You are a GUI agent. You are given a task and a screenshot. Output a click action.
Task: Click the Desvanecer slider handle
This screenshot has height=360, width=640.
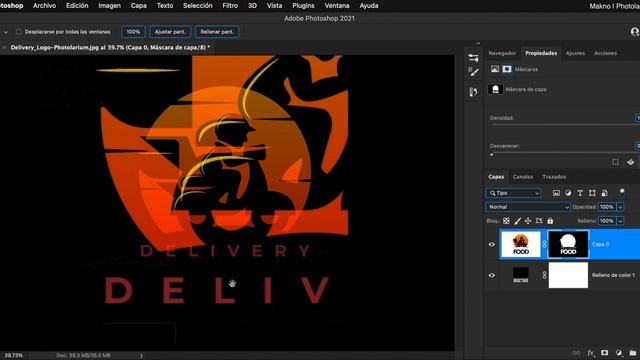point(492,155)
